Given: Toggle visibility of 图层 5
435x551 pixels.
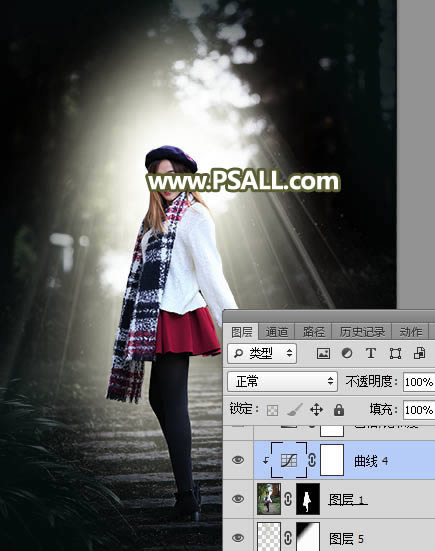Looking at the screenshot, I should point(238,537).
